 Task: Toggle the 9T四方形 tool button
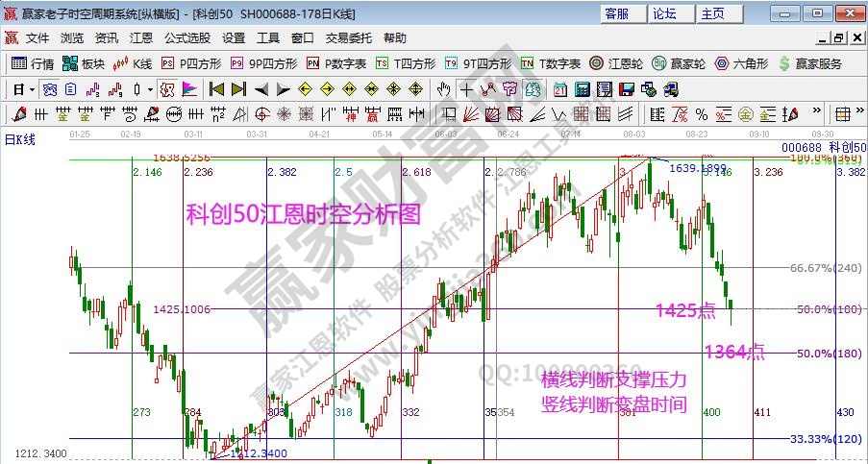(473, 63)
